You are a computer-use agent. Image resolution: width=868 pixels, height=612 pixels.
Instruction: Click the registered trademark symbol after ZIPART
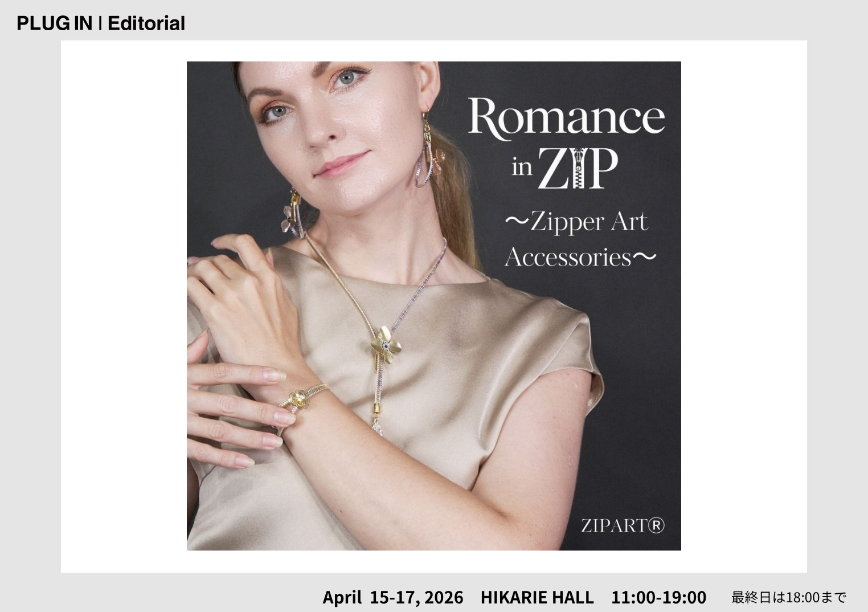tap(656, 525)
